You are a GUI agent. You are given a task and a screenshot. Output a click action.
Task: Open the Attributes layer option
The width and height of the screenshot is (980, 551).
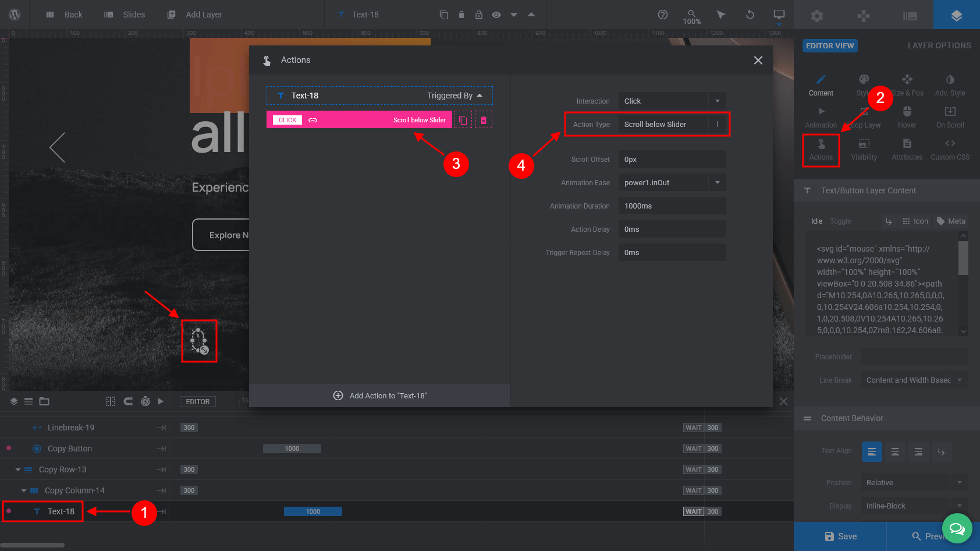tap(907, 150)
